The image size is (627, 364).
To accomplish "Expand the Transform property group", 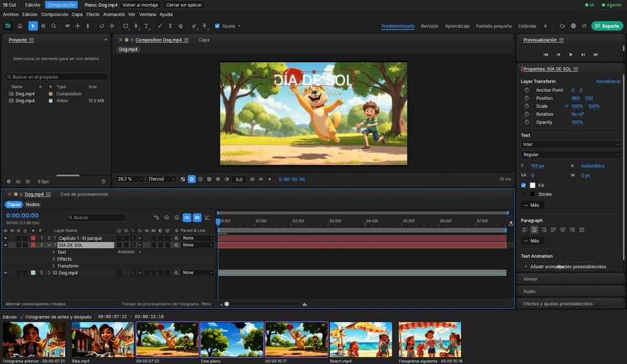I will coord(54,266).
